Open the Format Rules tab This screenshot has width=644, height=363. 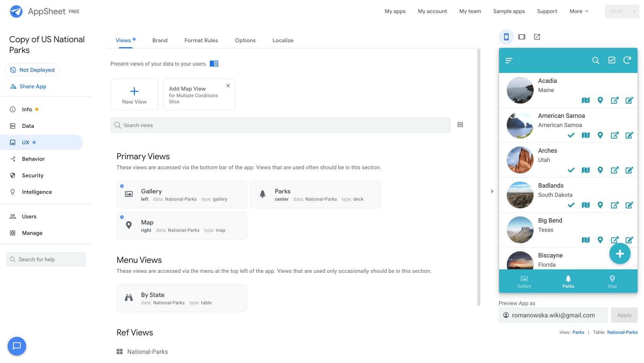[x=201, y=40]
